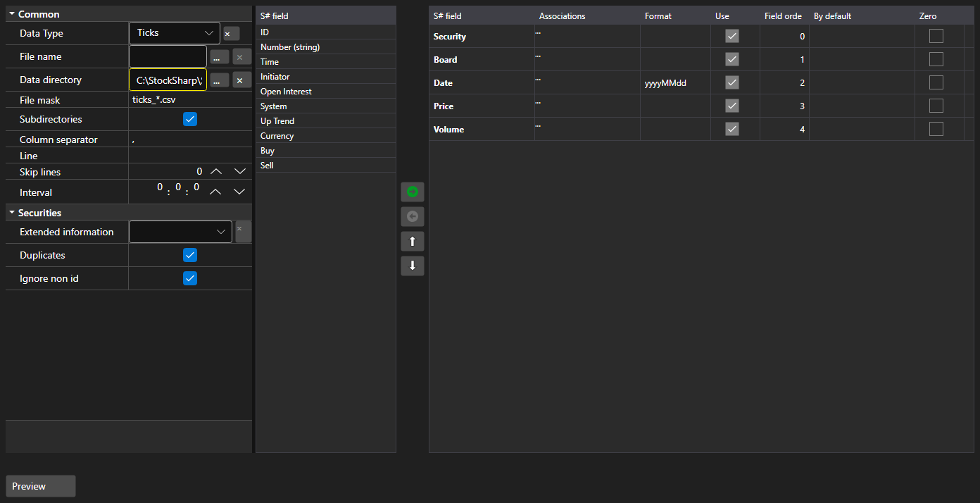
Task: Move selected field up in order
Action: point(413,241)
